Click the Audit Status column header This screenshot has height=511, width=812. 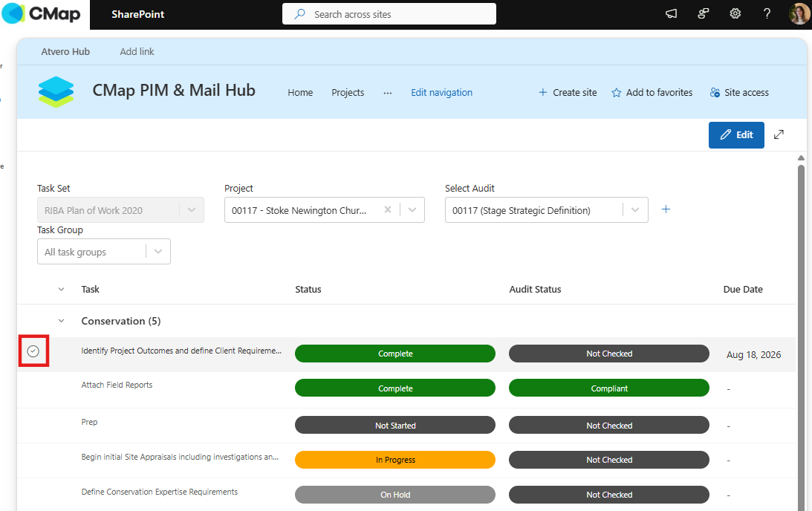point(535,290)
